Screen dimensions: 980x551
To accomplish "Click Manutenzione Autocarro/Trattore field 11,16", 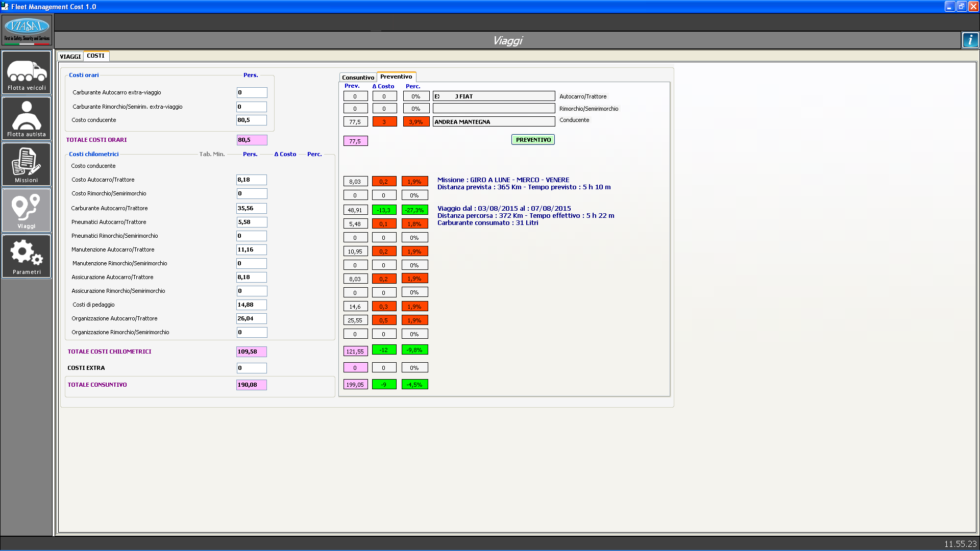I will pos(252,249).
